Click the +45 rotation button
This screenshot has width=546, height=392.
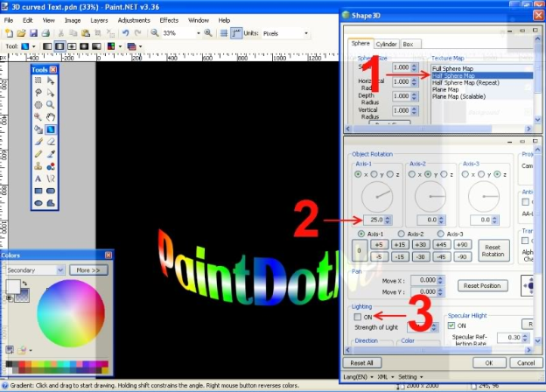tap(441, 244)
